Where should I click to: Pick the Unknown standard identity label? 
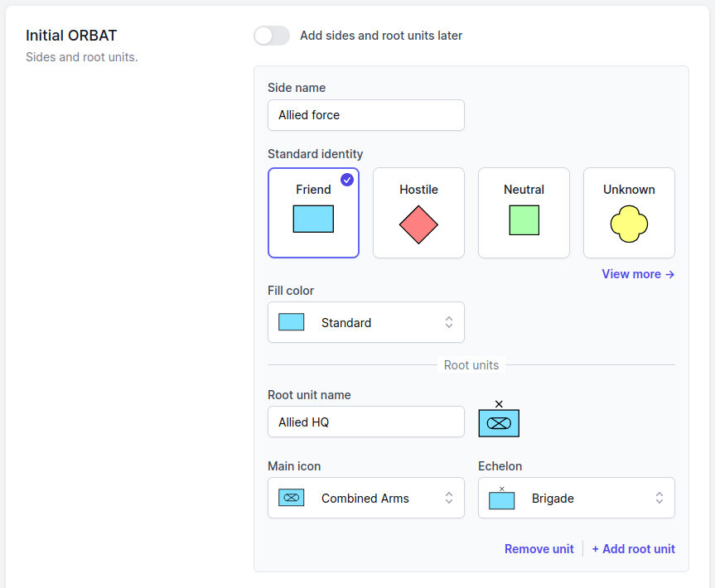click(x=629, y=190)
